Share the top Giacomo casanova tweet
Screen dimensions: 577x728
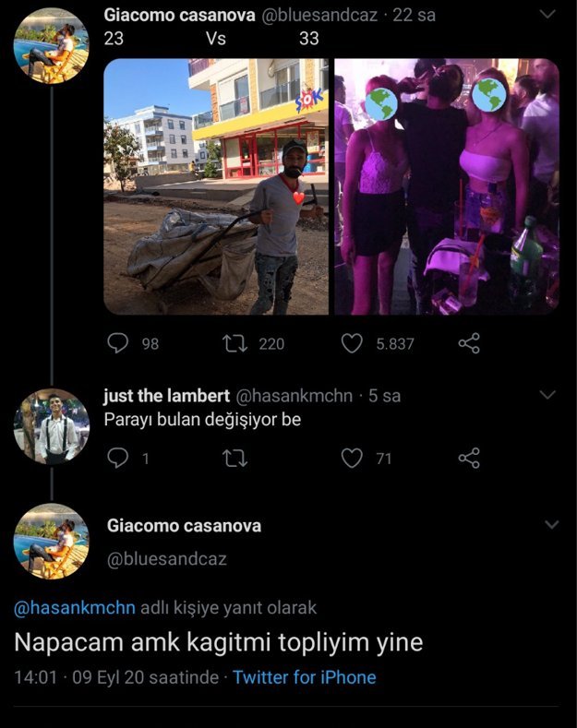469,343
